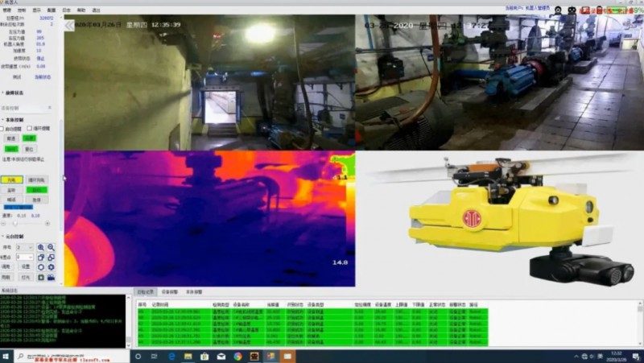This screenshot has width=644, height=363.
Task: Click the focus far overlapping-squares icon
Action: click(51, 258)
